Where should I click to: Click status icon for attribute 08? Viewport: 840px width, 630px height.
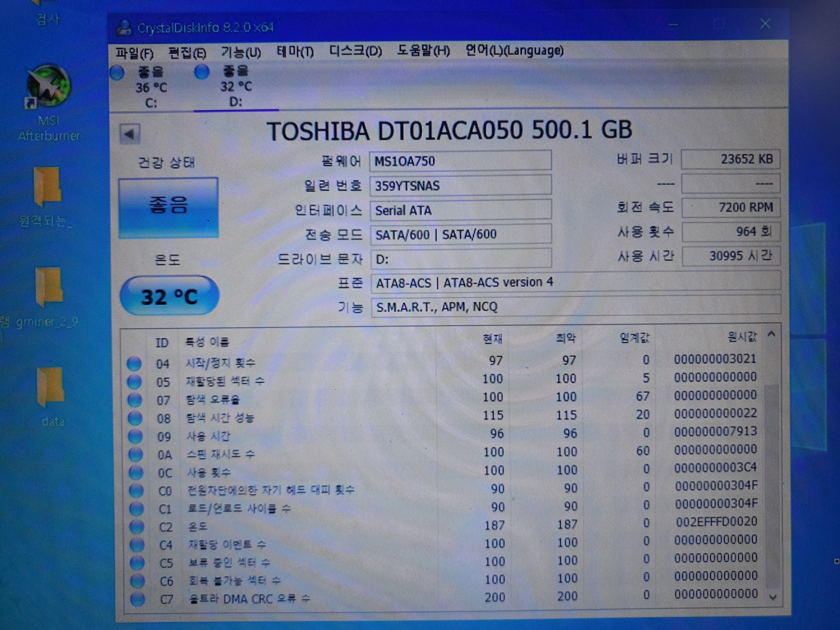click(135, 418)
